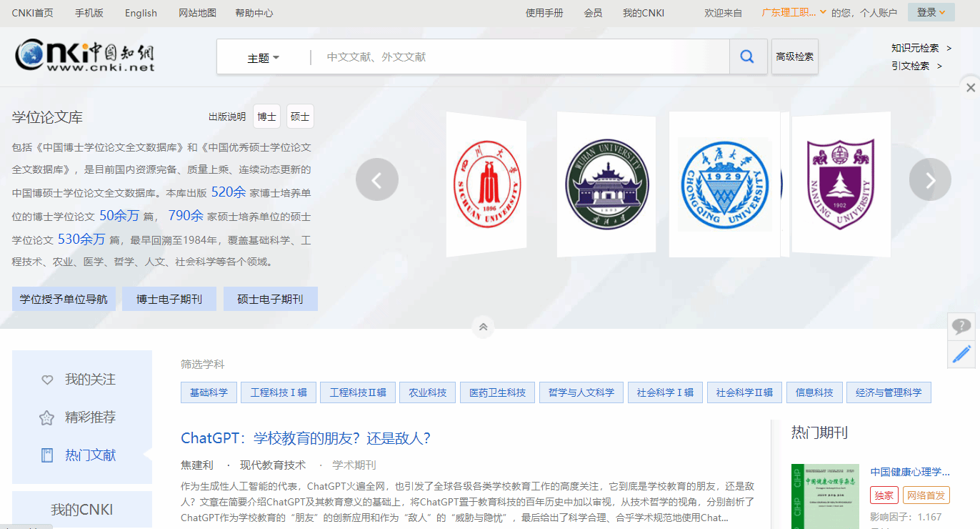Open the Nanjing University logo card

(841, 184)
